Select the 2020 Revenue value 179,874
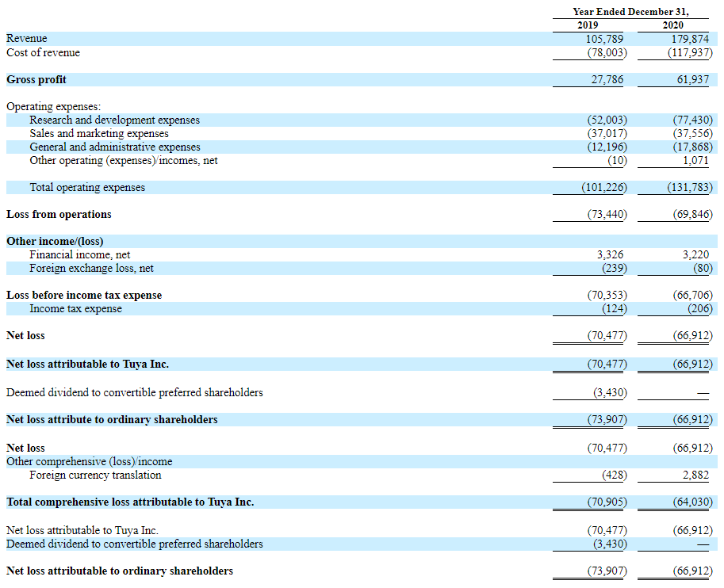The height and width of the screenshot is (588, 724). (689, 39)
